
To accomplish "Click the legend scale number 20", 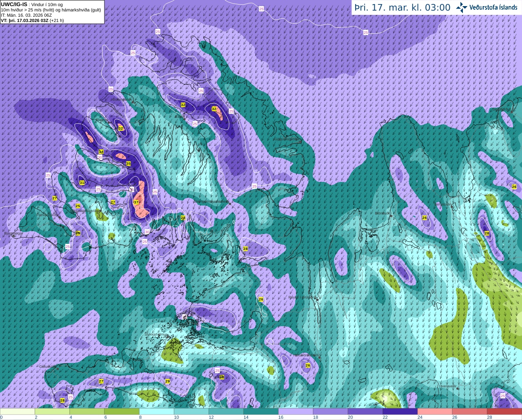I will [x=350, y=417].
